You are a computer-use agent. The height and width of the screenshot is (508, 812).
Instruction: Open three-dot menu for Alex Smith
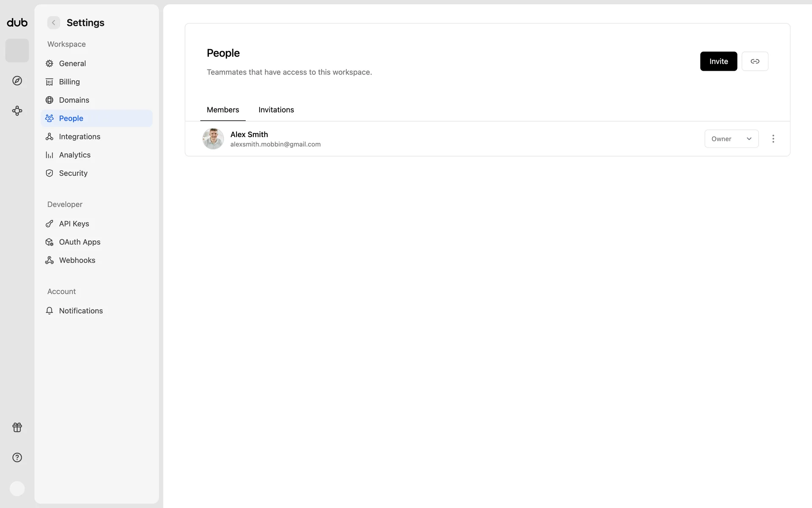pos(773,139)
